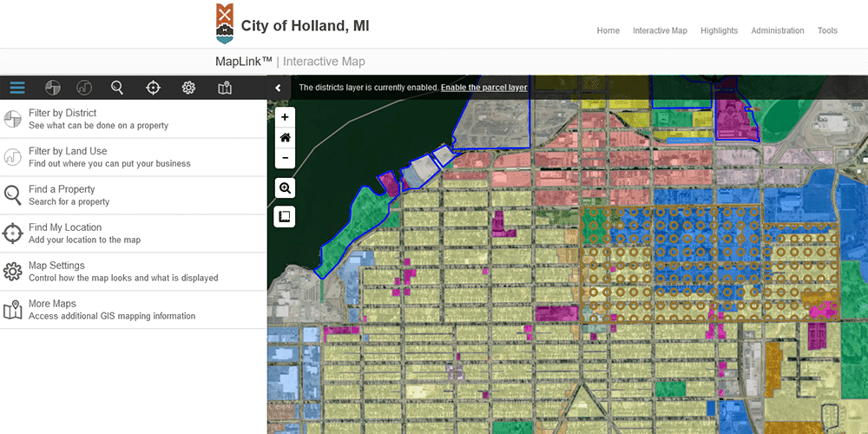Open the more maps toolbar icon
The height and width of the screenshot is (434, 868).
225,88
